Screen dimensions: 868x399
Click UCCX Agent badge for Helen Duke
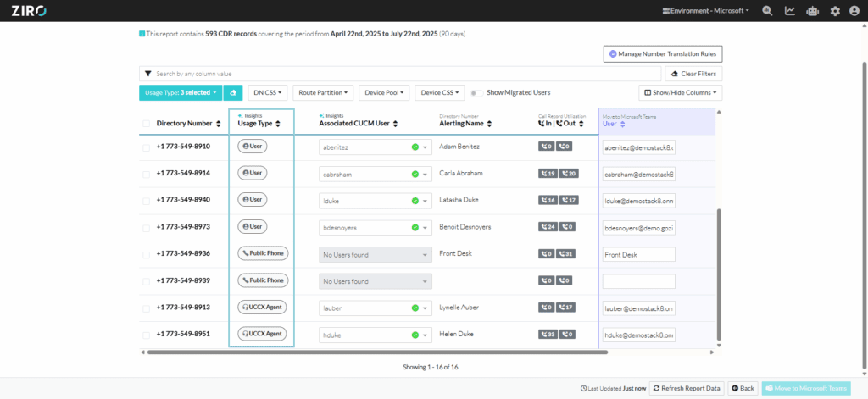click(x=263, y=334)
